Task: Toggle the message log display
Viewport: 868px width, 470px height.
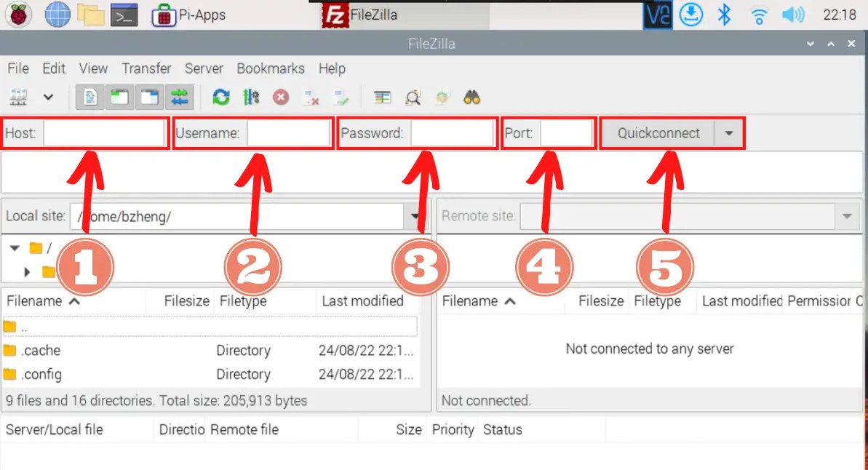Action: (x=89, y=96)
